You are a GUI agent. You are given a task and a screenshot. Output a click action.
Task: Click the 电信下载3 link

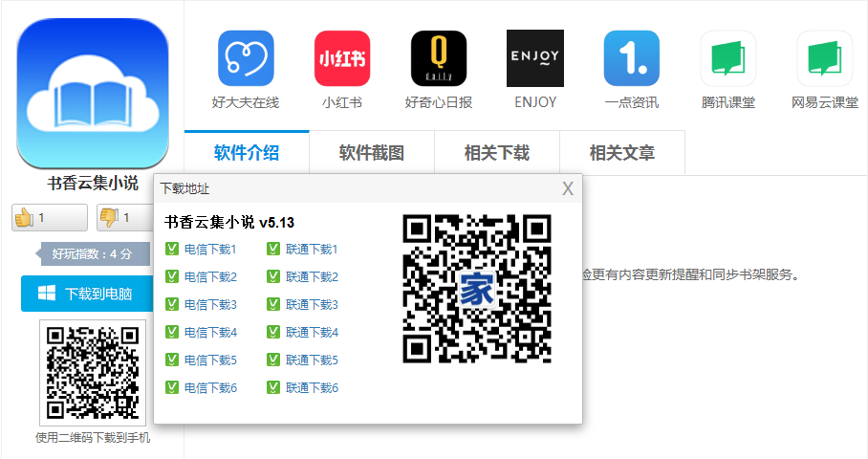click(210, 304)
